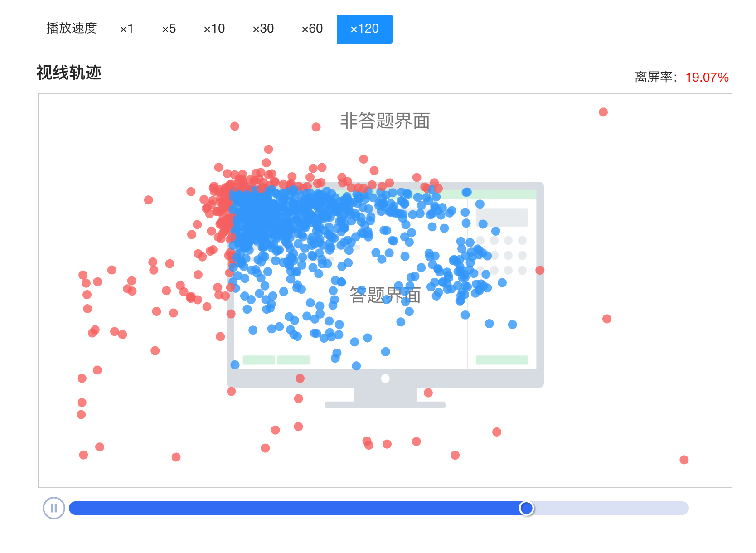This screenshot has height=553, width=756.
Task: Select the red gaze dot at bottom-right corner
Action: point(684,460)
